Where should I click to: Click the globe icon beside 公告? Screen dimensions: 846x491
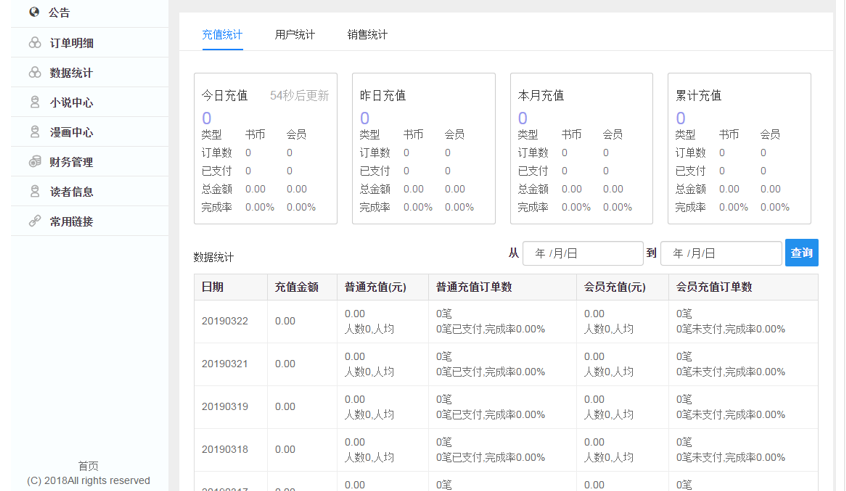[x=34, y=12]
